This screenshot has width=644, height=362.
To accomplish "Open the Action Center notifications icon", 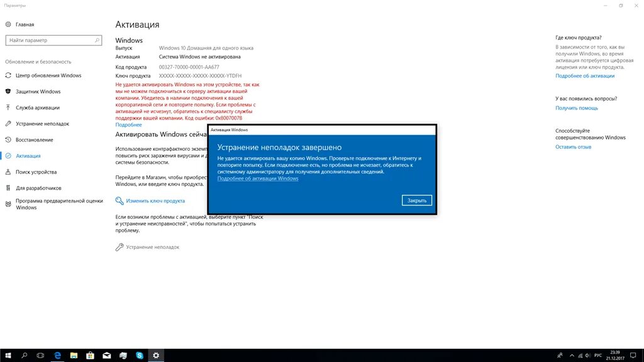I will tap(633, 356).
